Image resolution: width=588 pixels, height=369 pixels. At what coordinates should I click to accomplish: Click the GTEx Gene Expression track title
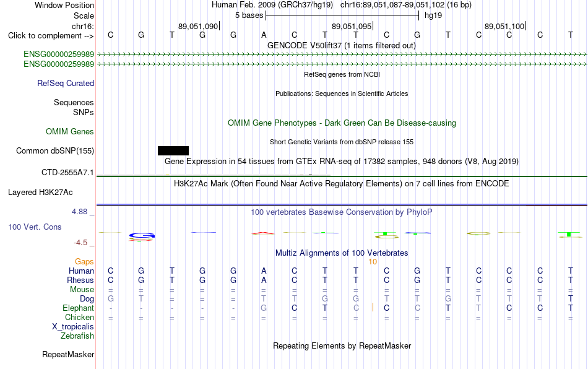coord(342,161)
